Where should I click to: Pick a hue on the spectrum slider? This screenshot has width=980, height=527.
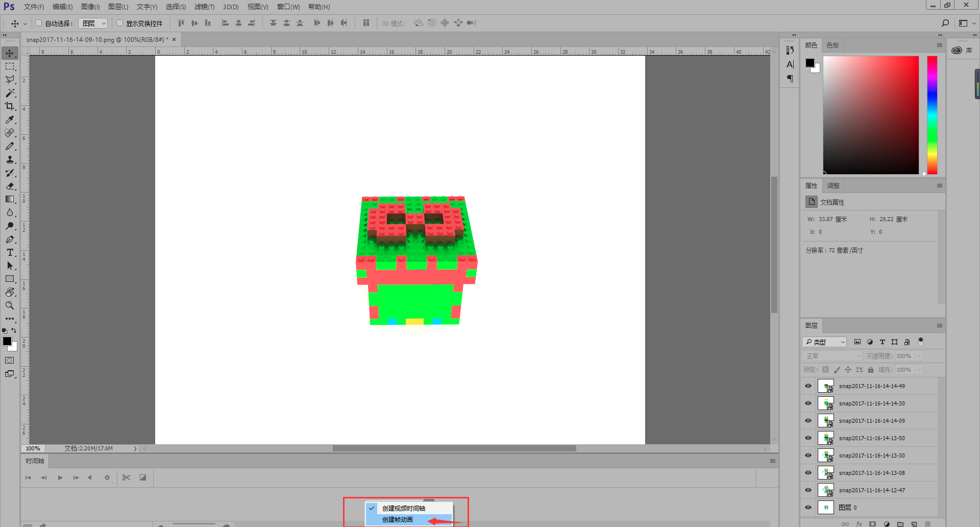932,115
